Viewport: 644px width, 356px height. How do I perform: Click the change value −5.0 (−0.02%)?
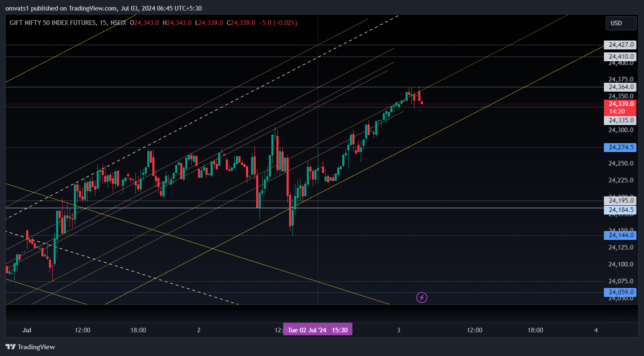(278, 23)
